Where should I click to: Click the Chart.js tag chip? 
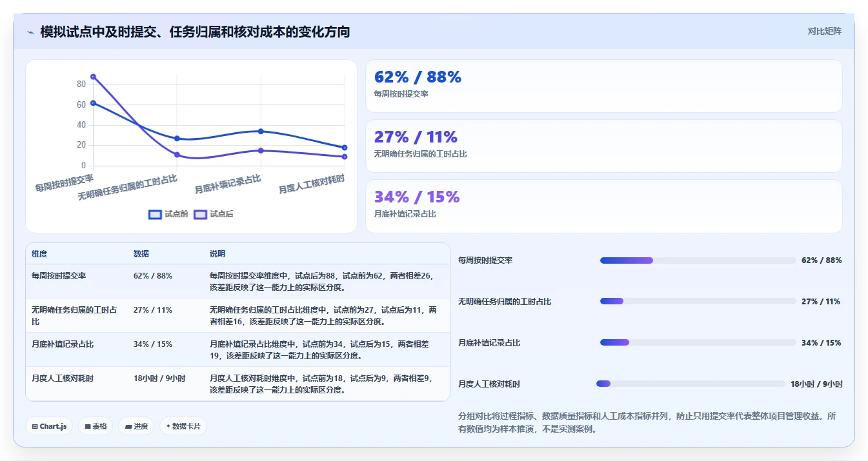49,426
